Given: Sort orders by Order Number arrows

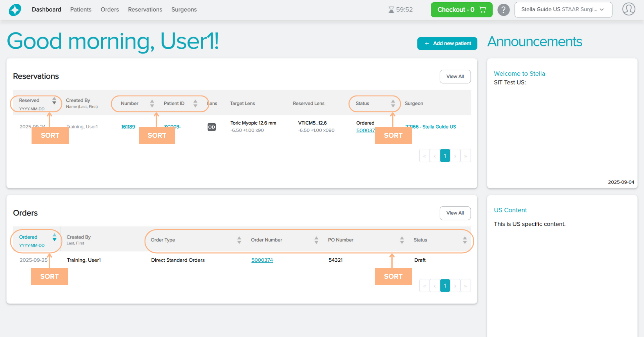Looking at the screenshot, I should 316,240.
